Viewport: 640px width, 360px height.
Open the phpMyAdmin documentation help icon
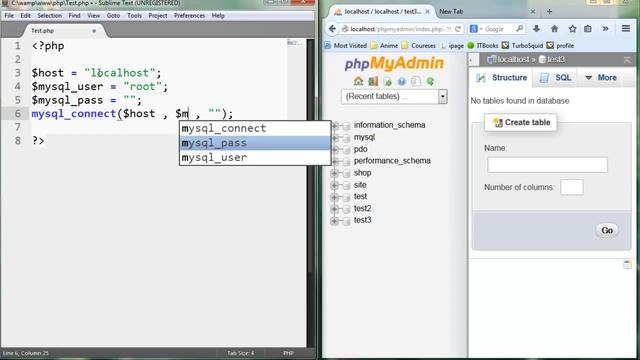pyautogui.click(x=402, y=81)
